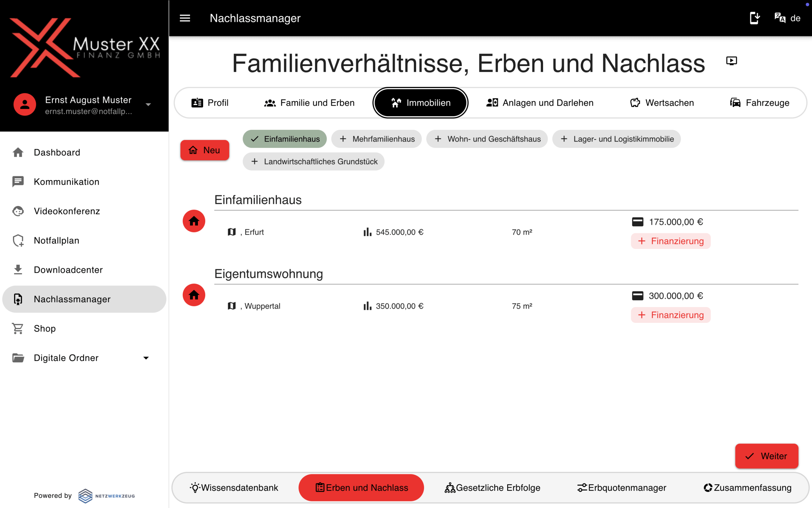Click the Notfallplan shield icon
The image size is (812, 508).
(x=18, y=241)
